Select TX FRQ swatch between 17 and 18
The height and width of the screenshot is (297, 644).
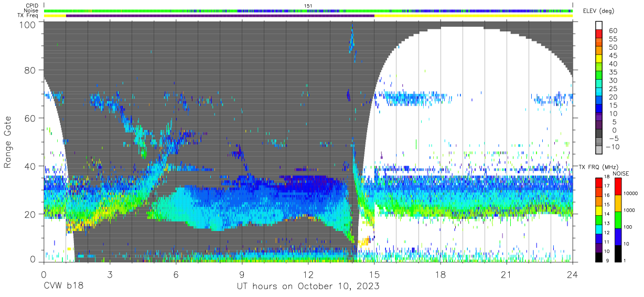(600, 182)
